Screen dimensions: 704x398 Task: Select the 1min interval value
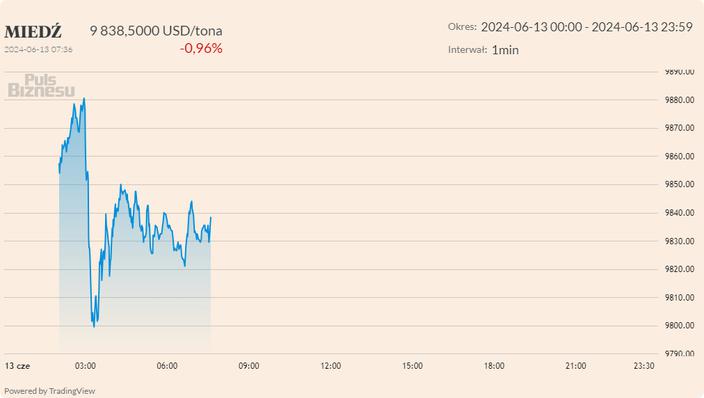click(505, 50)
